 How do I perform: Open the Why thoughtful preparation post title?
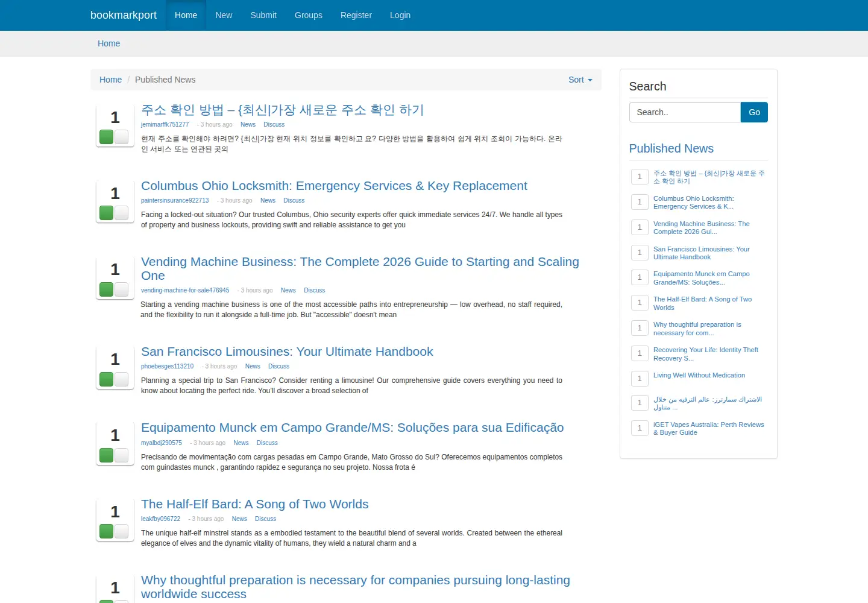click(356, 587)
